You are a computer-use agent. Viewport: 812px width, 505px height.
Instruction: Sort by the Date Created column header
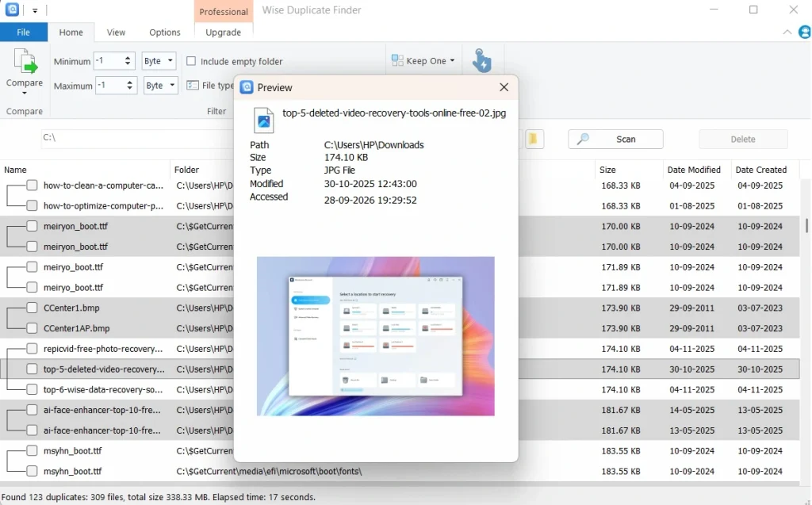pyautogui.click(x=760, y=170)
